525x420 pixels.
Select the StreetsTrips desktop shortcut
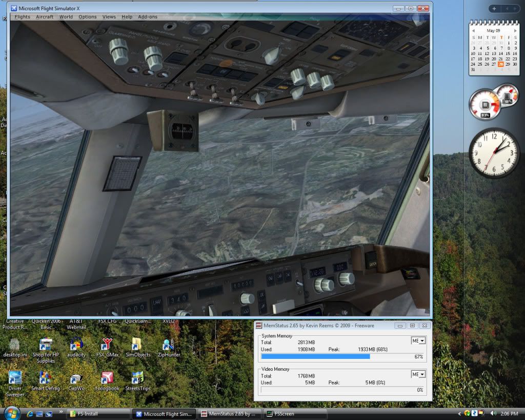[138, 381]
